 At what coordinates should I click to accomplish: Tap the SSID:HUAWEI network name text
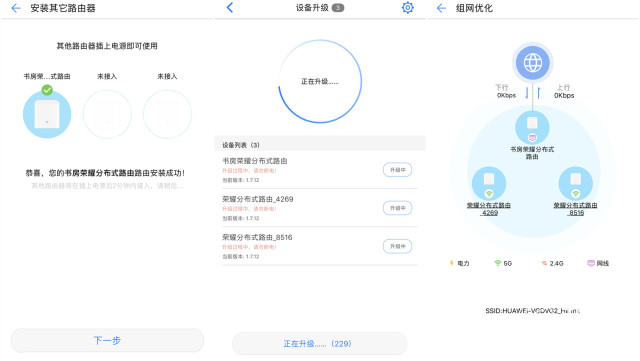click(533, 311)
